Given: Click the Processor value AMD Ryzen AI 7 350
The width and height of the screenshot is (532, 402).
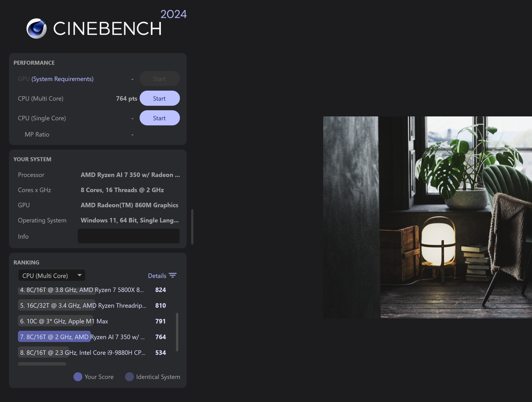Looking at the screenshot, I should tap(130, 175).
